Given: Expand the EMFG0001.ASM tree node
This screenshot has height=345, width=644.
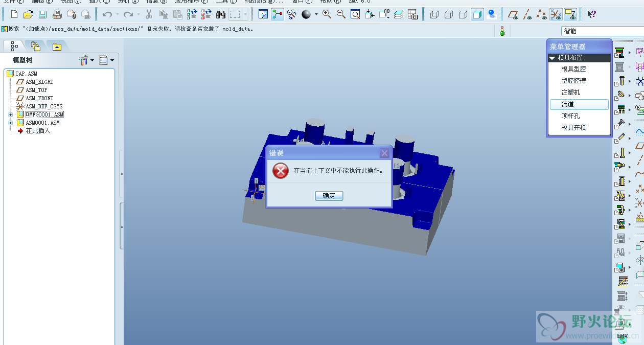Looking at the screenshot, I should (10, 114).
